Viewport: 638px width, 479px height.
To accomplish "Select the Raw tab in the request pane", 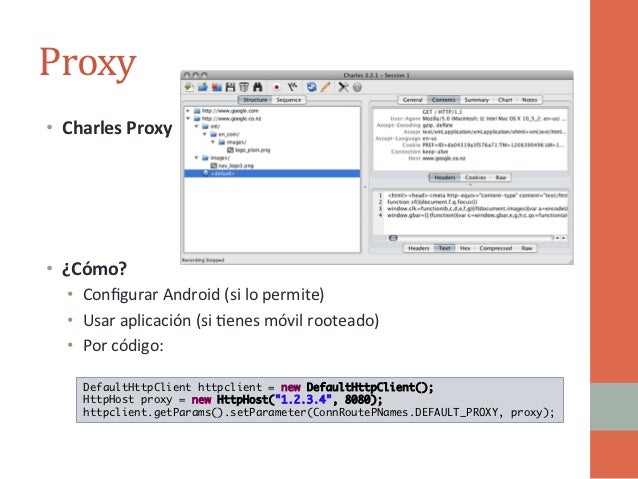I will coord(501,177).
